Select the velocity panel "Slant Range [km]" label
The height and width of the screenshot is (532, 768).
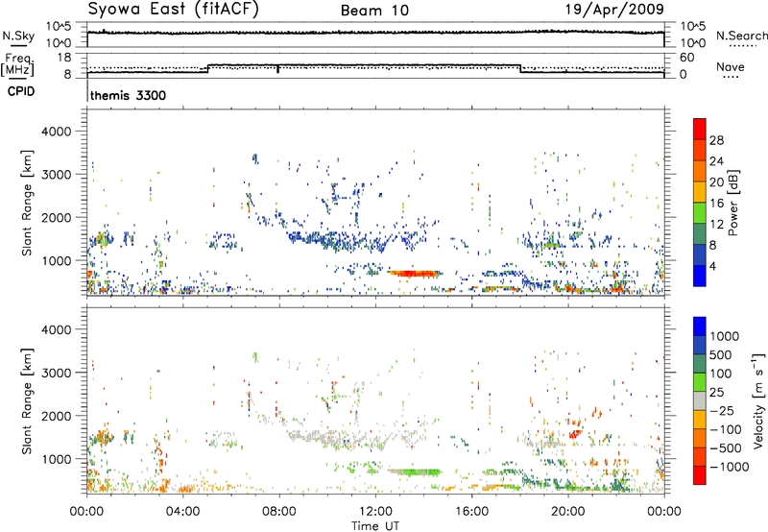coord(27,400)
